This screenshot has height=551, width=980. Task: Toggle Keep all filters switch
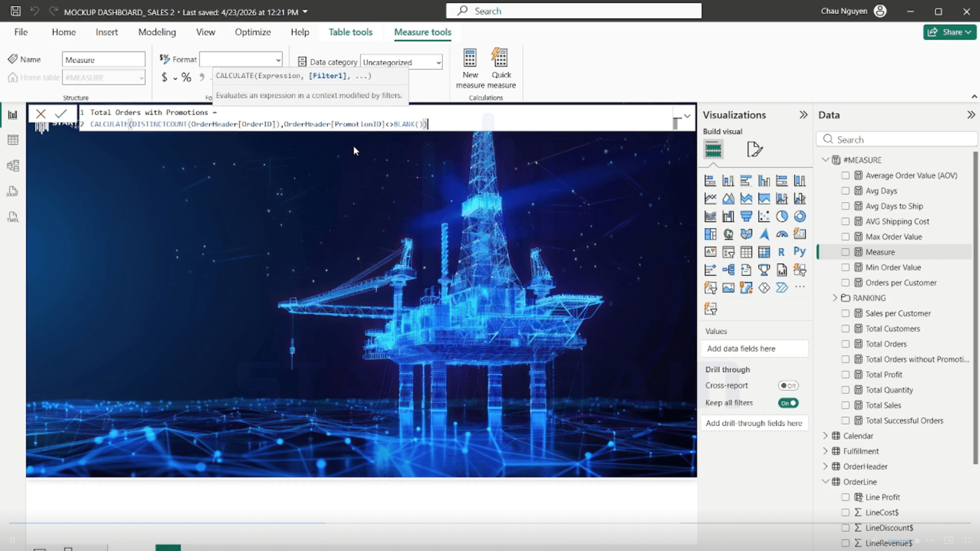tap(788, 403)
